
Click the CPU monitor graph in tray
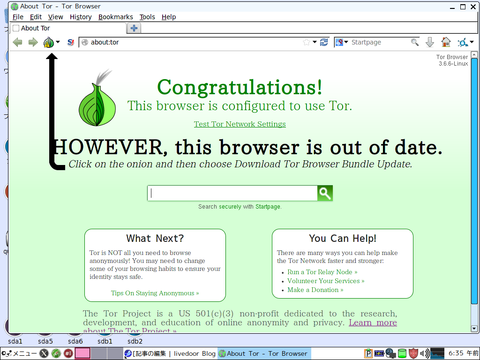click(x=437, y=353)
